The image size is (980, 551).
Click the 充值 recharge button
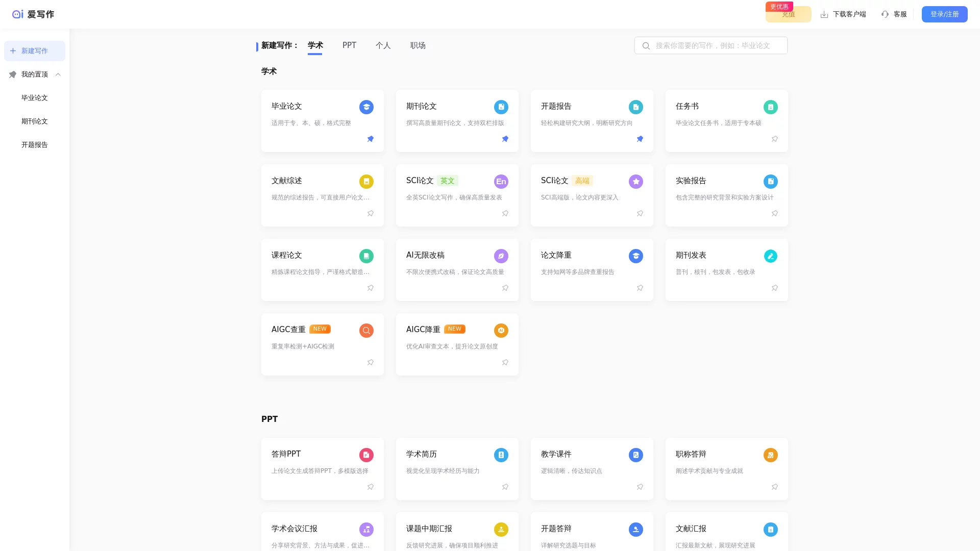[x=788, y=15]
